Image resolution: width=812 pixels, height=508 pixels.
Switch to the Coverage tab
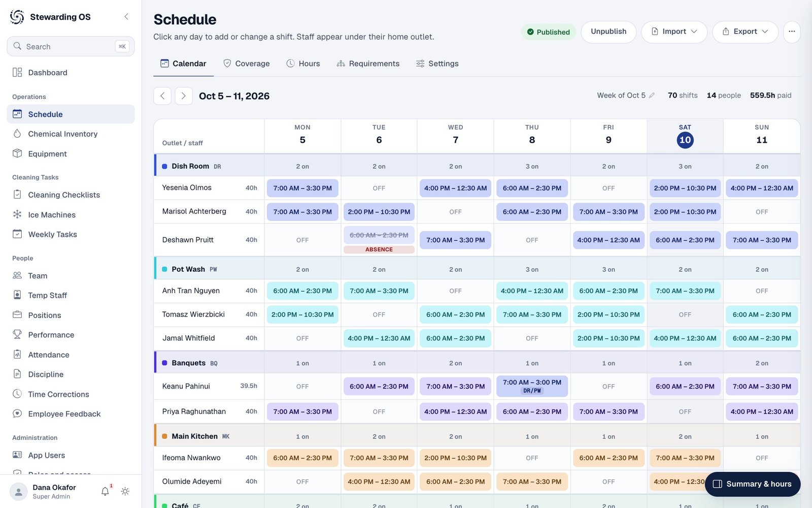pyautogui.click(x=247, y=63)
